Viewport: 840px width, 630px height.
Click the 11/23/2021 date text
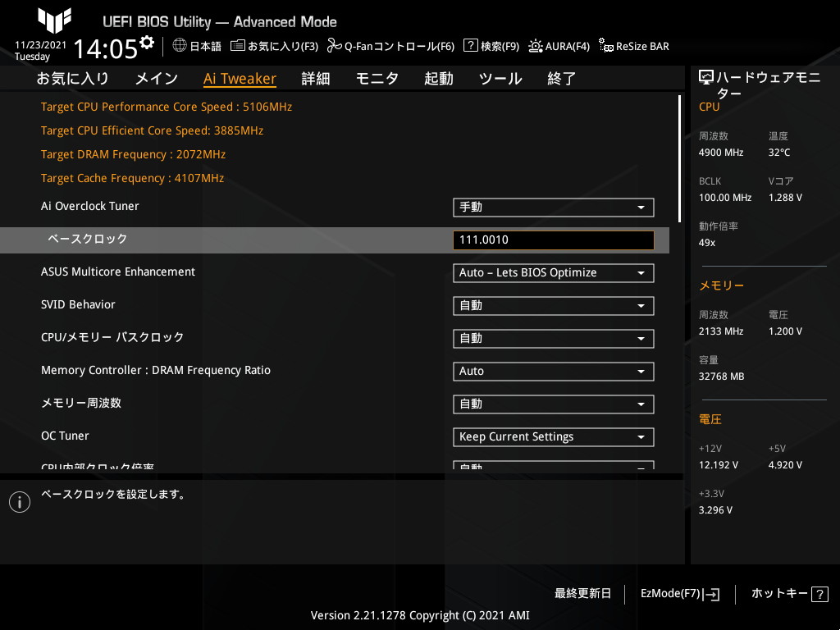(x=41, y=45)
